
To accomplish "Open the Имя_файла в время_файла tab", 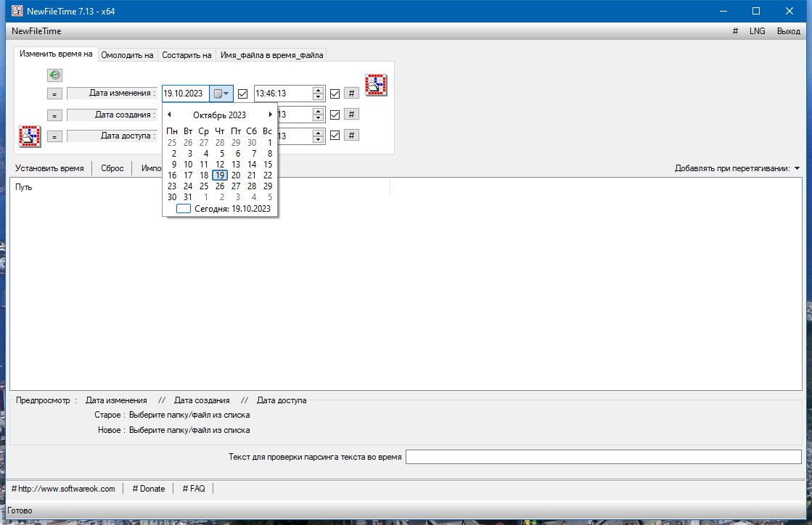I will tap(272, 55).
